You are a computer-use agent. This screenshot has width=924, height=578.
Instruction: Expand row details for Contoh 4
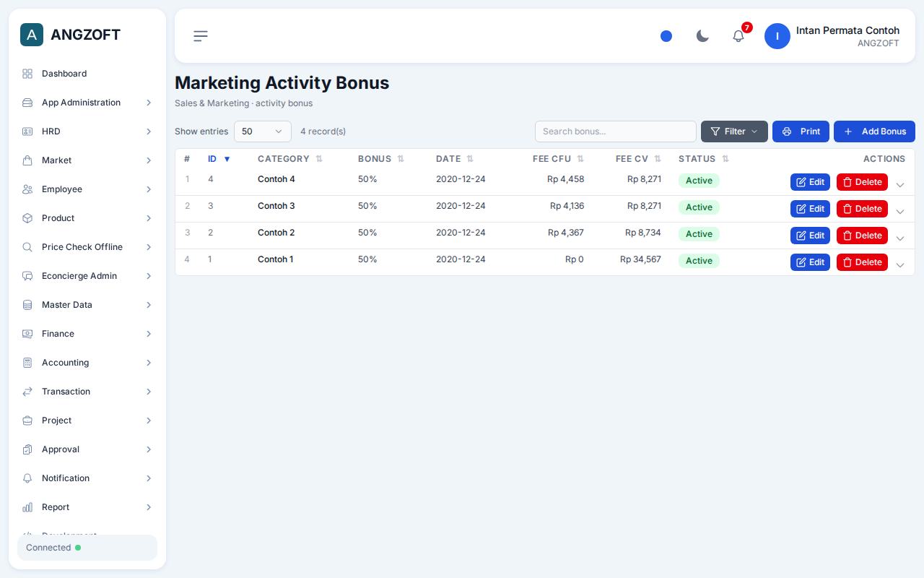pyautogui.click(x=900, y=185)
